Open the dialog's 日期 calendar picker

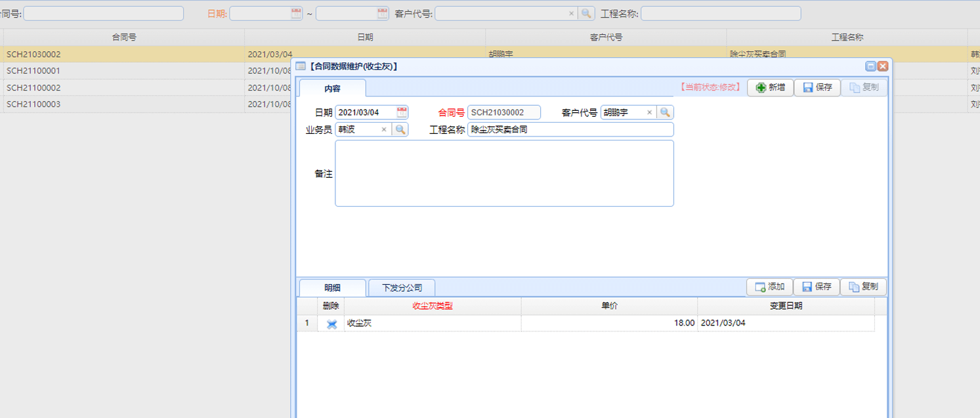click(402, 112)
